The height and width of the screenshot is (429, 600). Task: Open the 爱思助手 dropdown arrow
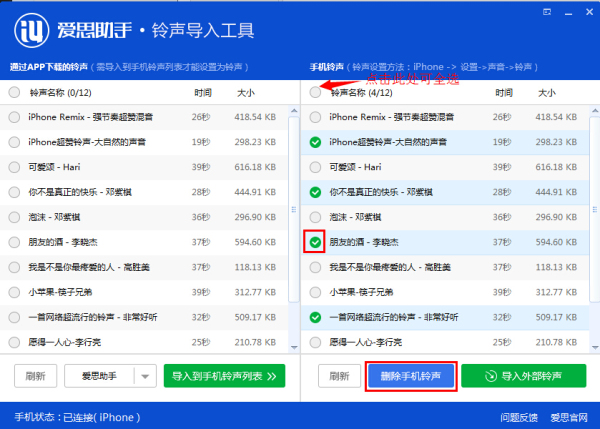[145, 376]
